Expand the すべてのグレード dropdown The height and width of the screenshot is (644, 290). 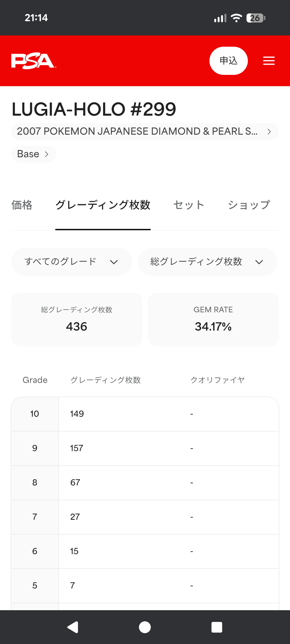click(71, 262)
